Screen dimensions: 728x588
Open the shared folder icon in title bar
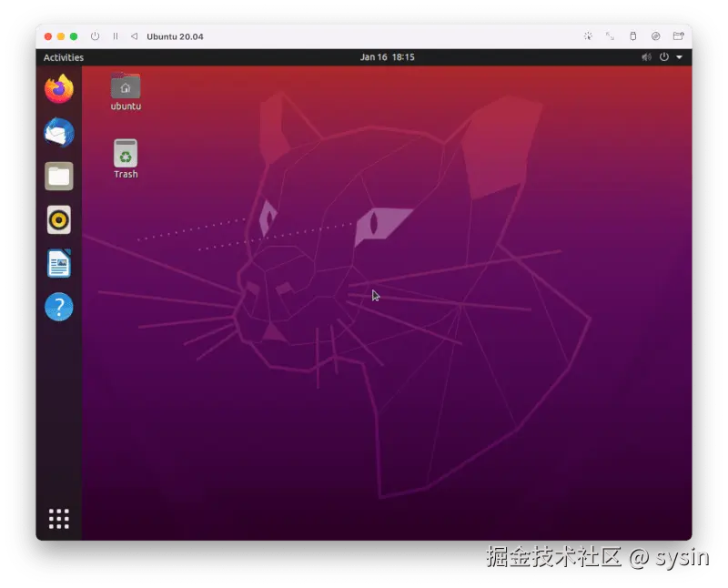click(678, 36)
